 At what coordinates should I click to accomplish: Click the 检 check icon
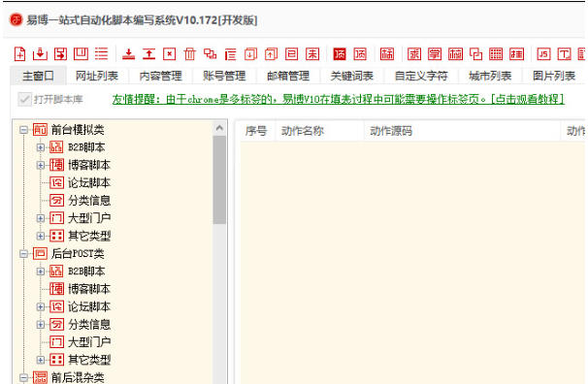[455, 54]
